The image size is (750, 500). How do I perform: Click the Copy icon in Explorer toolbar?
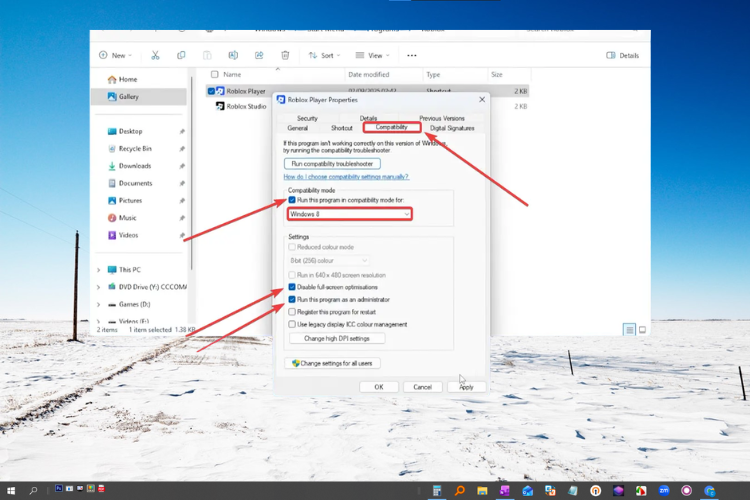click(x=181, y=56)
